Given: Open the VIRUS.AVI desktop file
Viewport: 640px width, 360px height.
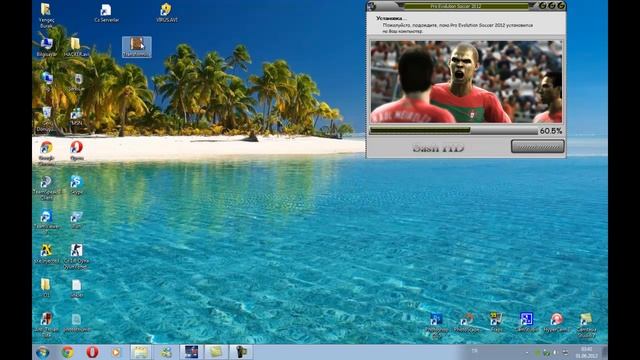Looking at the screenshot, I should 167,13.
